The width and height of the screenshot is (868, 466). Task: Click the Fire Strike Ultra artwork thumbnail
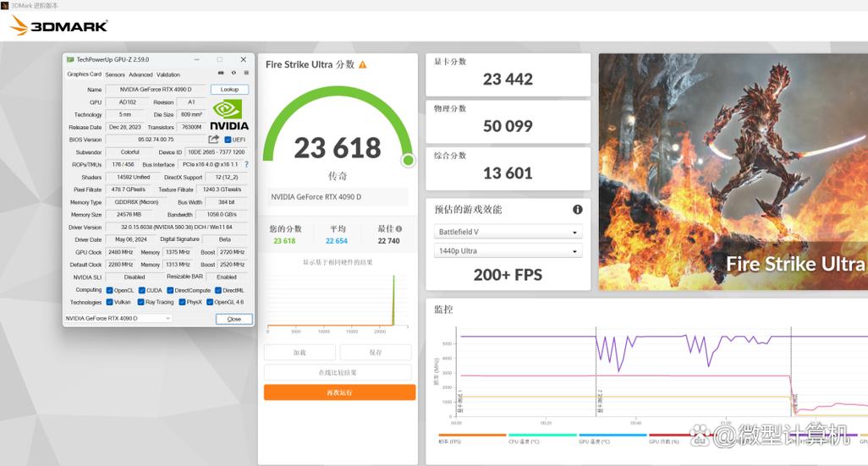click(733, 172)
